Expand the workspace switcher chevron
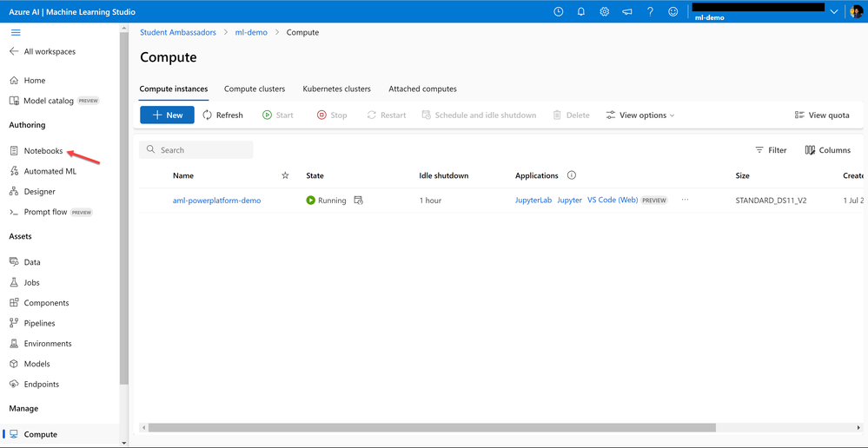868x448 pixels. pos(834,12)
